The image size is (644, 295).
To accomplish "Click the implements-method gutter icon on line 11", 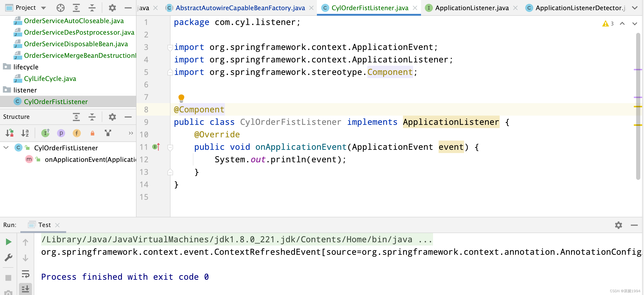I will [156, 147].
